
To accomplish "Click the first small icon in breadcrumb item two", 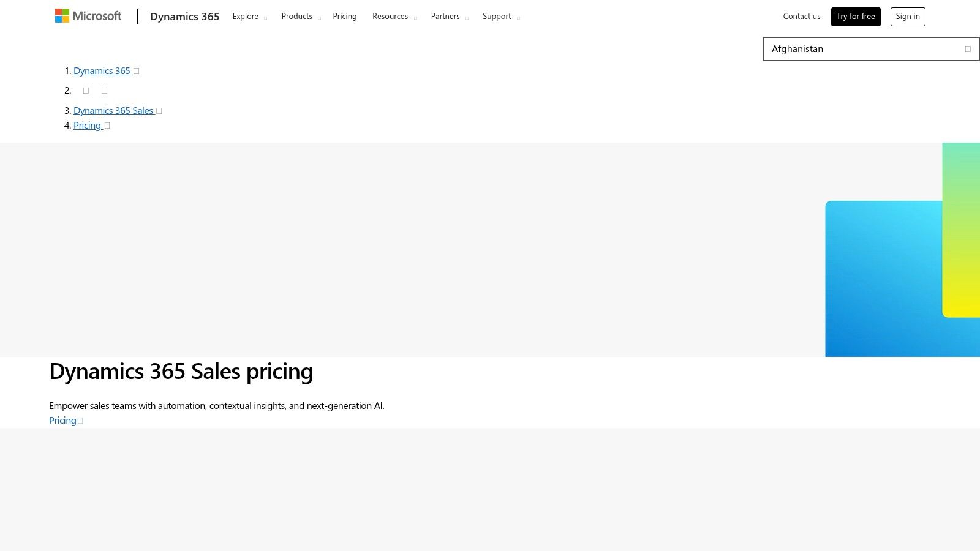I will pyautogui.click(x=86, y=90).
